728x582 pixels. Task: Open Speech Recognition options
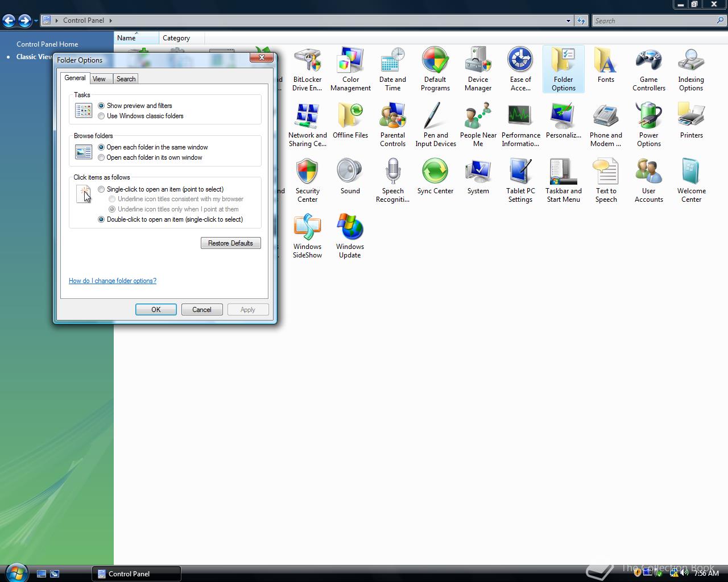[392, 181]
